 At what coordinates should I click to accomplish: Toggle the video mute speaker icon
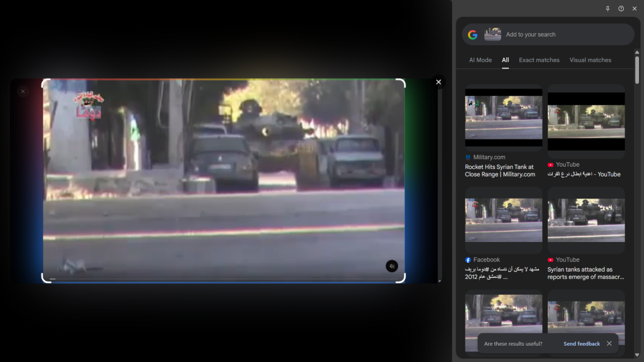coord(392,266)
